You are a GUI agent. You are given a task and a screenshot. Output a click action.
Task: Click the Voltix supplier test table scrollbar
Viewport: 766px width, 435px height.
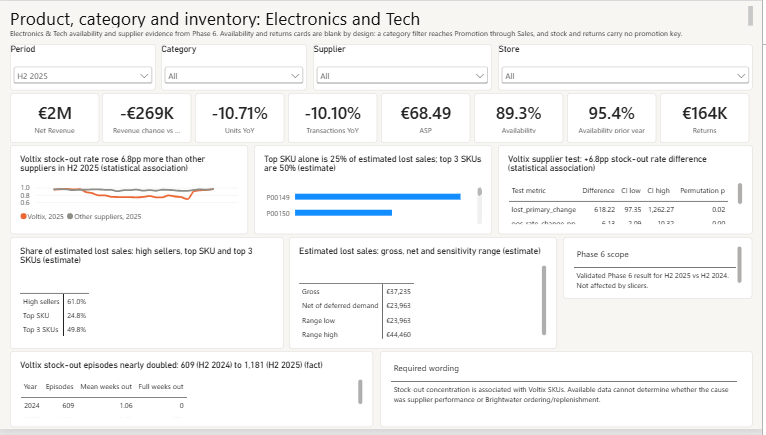tap(740, 193)
